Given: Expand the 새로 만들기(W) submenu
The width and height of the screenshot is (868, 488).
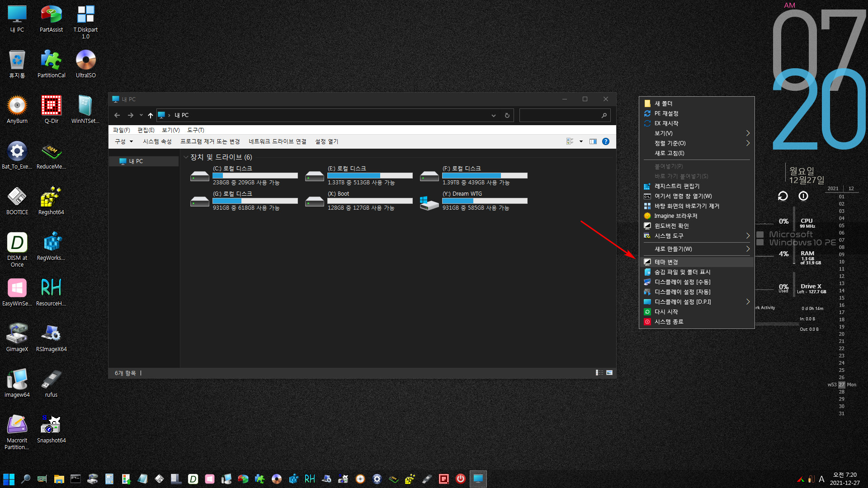Looking at the screenshot, I should point(697,249).
